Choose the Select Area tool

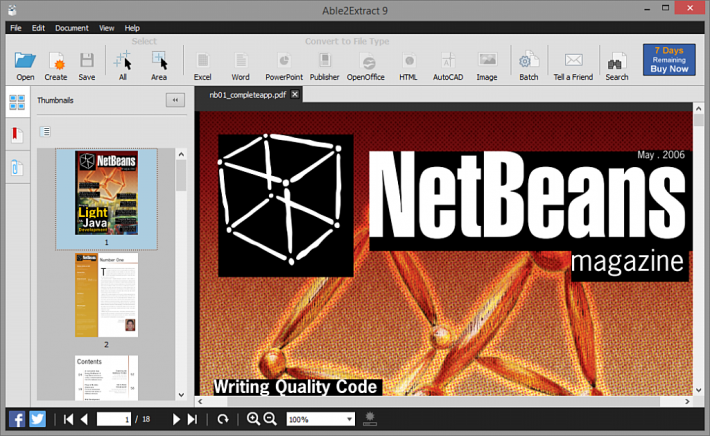159,60
